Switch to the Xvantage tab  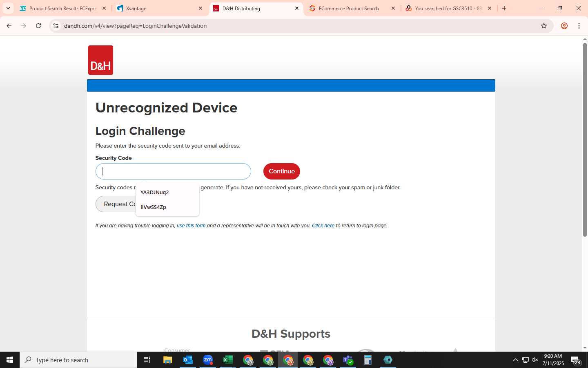[x=160, y=8]
